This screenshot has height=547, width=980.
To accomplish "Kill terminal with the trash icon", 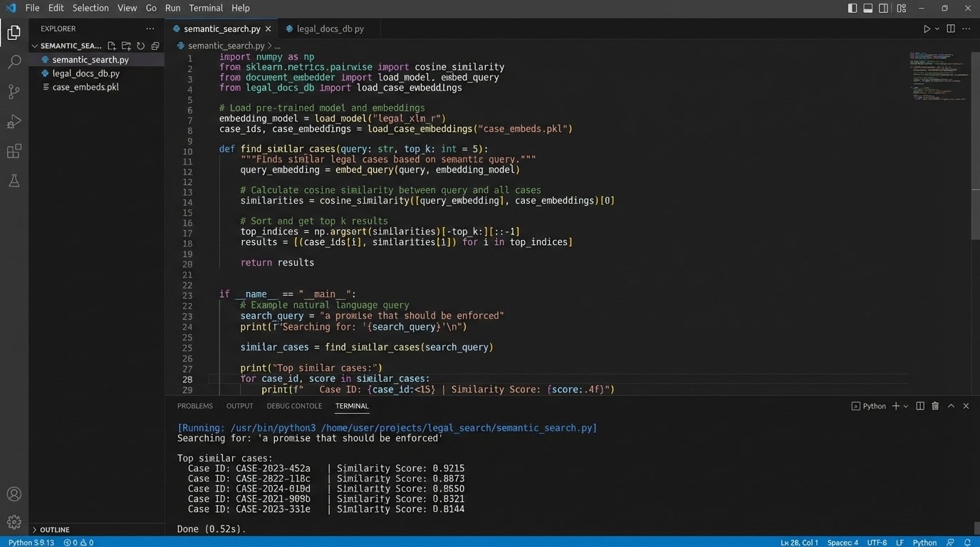I will [935, 406].
